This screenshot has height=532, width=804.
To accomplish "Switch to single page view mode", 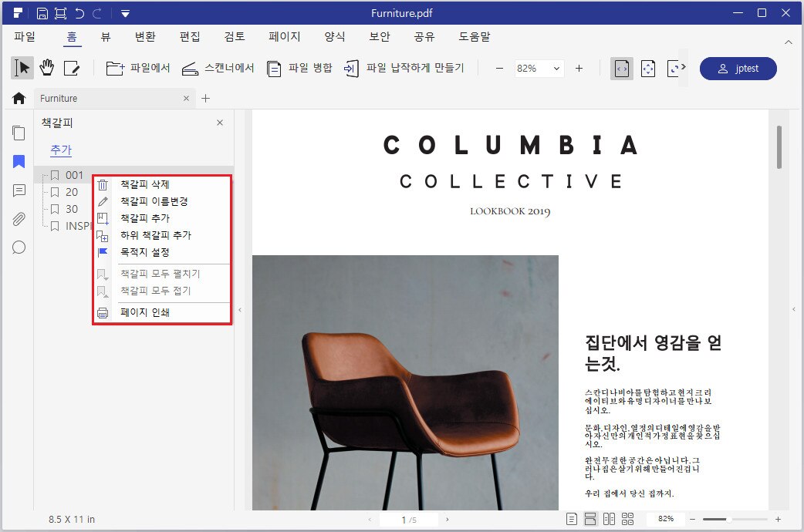I will tap(572, 519).
